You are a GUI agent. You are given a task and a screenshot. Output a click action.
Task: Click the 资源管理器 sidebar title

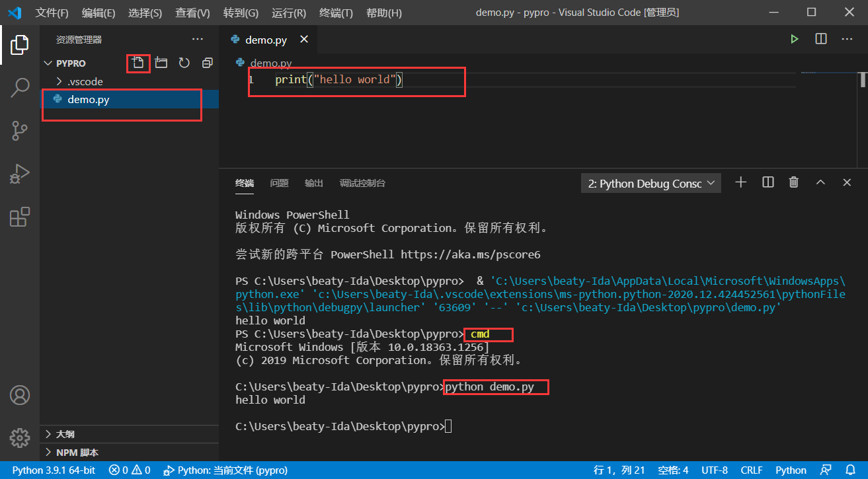(79, 40)
